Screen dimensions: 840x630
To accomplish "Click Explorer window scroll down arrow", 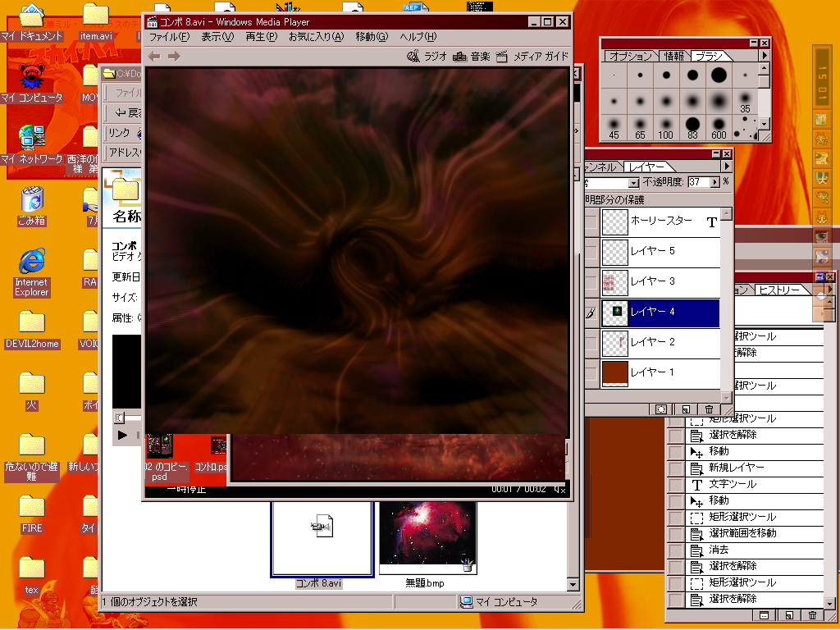I will coord(573,584).
